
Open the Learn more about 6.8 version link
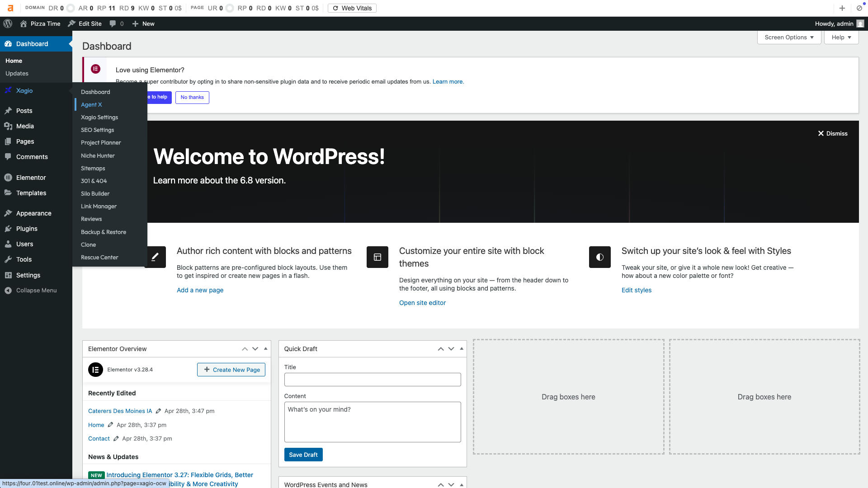pyautogui.click(x=219, y=180)
